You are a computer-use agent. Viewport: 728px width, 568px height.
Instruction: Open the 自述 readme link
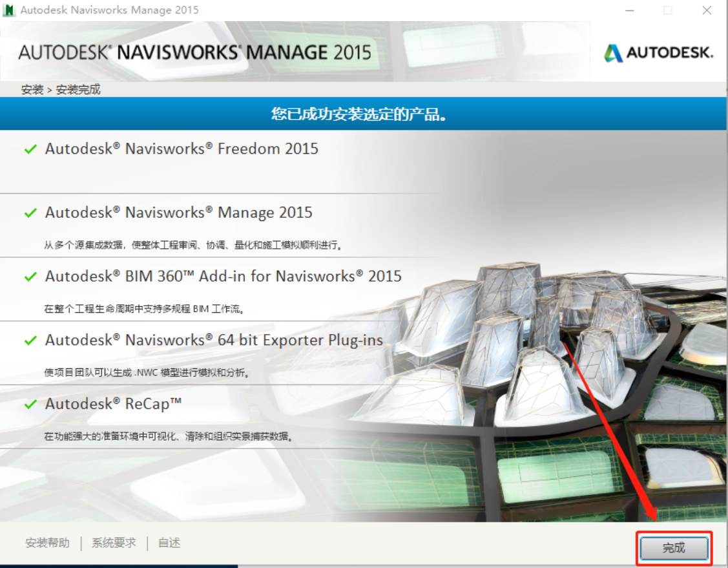pyautogui.click(x=169, y=543)
